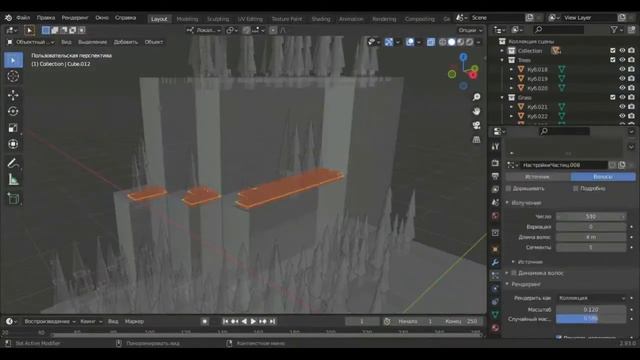Image resolution: width=640 pixels, height=360 pixels.
Task: Hide Куб.021 with eye icon
Action: click(622, 107)
